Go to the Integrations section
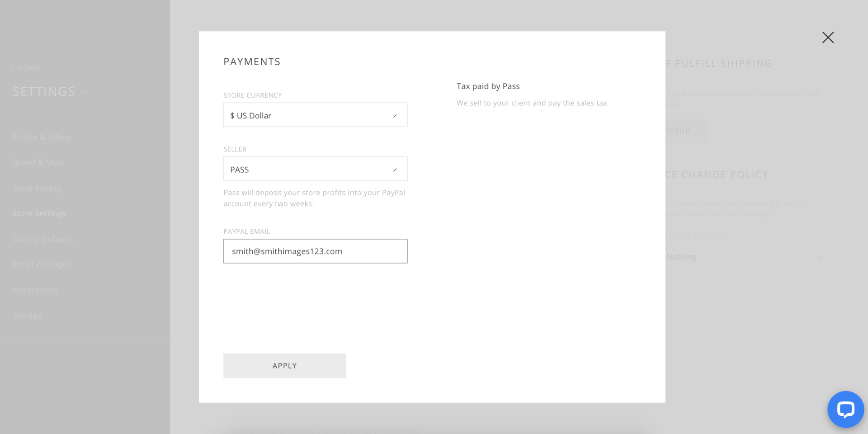 coord(36,290)
